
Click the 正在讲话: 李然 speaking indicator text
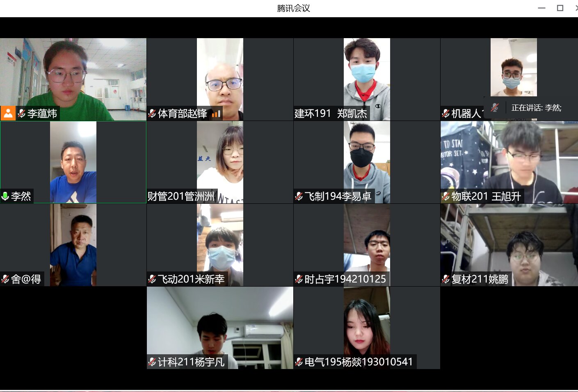point(536,108)
